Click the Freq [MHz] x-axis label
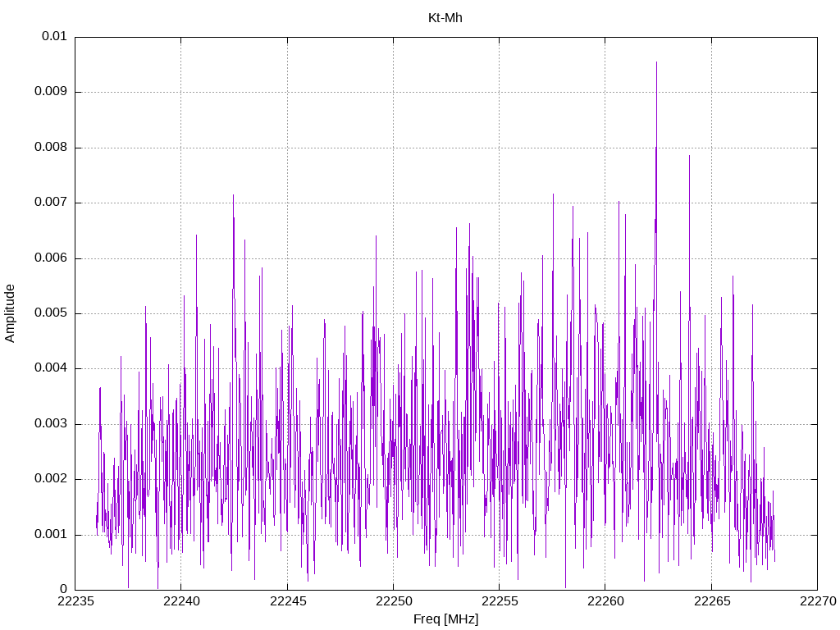 (445, 619)
